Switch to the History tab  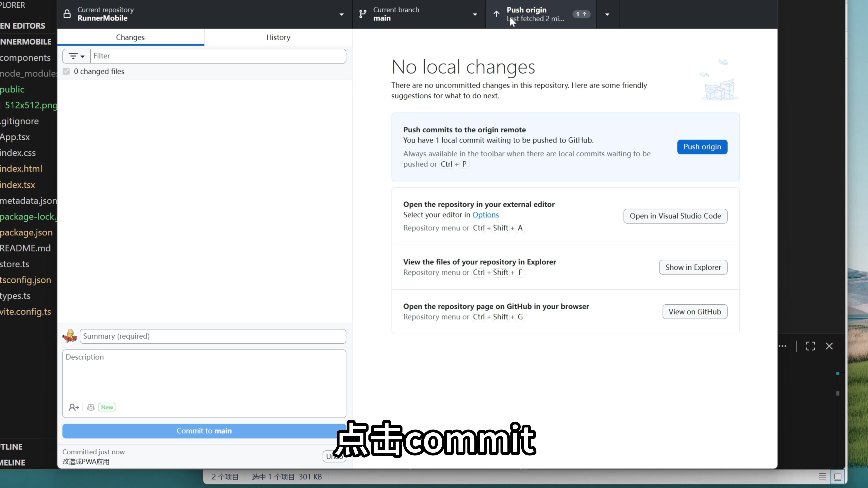278,37
